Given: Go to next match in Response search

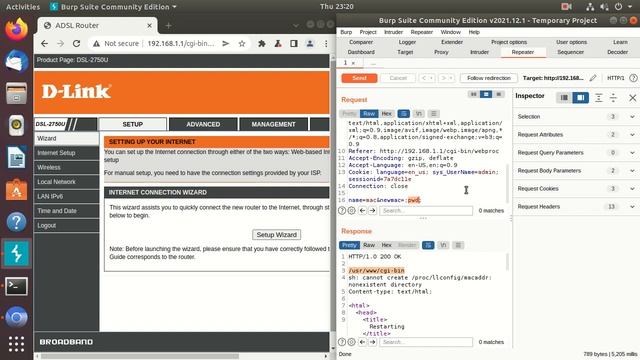Looking at the screenshot, I should (372, 342).
